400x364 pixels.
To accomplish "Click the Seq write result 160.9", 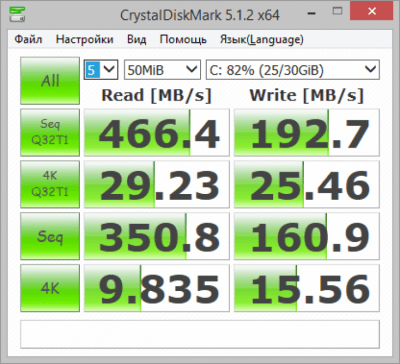I will [x=307, y=236].
